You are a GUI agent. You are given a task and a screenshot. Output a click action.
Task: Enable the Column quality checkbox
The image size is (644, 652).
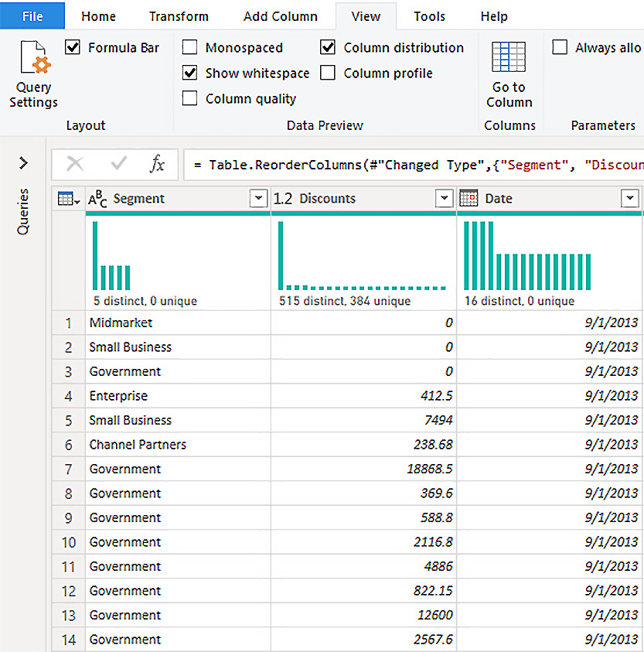[x=189, y=98]
